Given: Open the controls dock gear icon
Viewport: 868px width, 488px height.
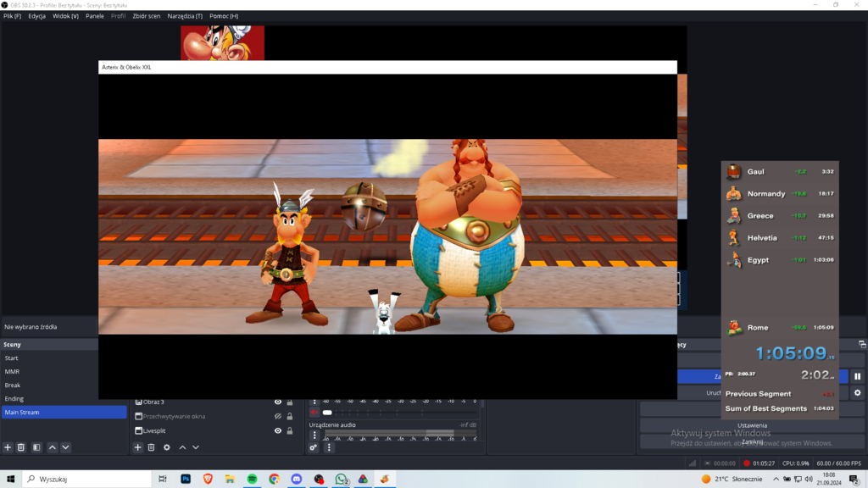Looking at the screenshot, I should pyautogui.click(x=858, y=393).
